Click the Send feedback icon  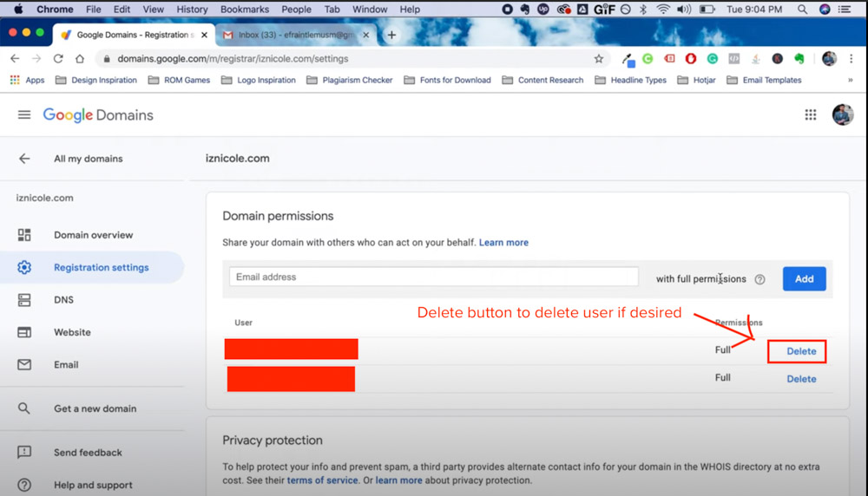[x=23, y=453]
